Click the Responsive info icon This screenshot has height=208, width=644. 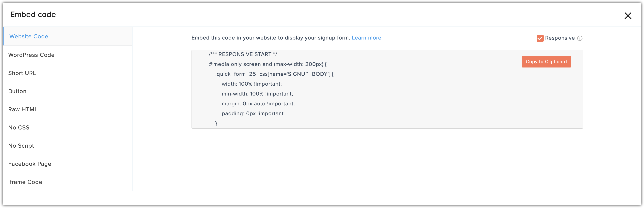[x=580, y=38]
